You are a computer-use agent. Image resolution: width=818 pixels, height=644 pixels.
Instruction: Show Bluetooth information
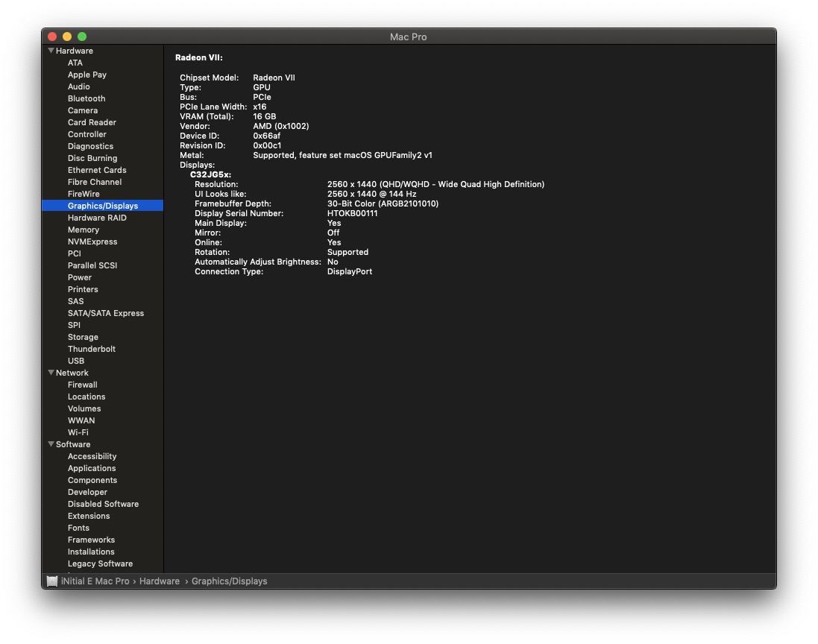click(x=86, y=98)
